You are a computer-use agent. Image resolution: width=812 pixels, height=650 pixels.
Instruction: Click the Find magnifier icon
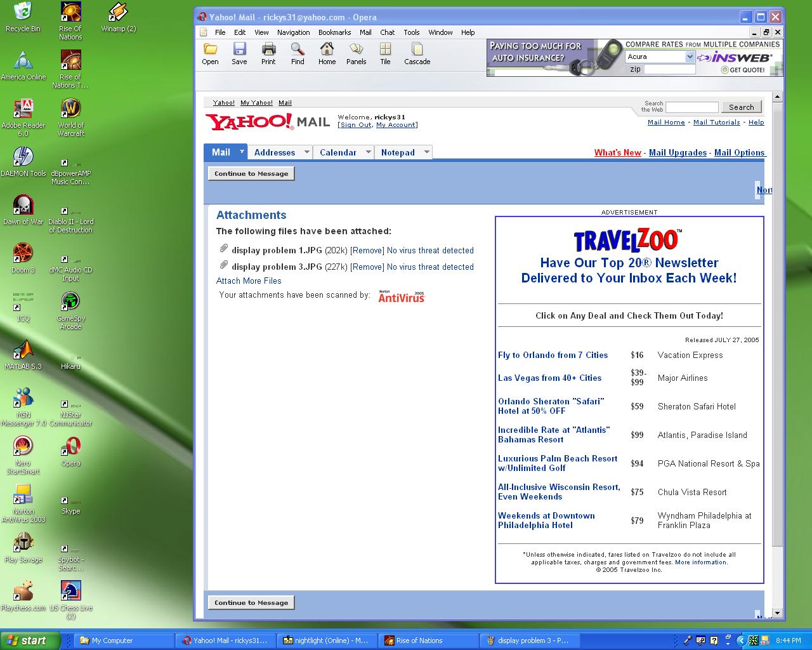point(298,53)
